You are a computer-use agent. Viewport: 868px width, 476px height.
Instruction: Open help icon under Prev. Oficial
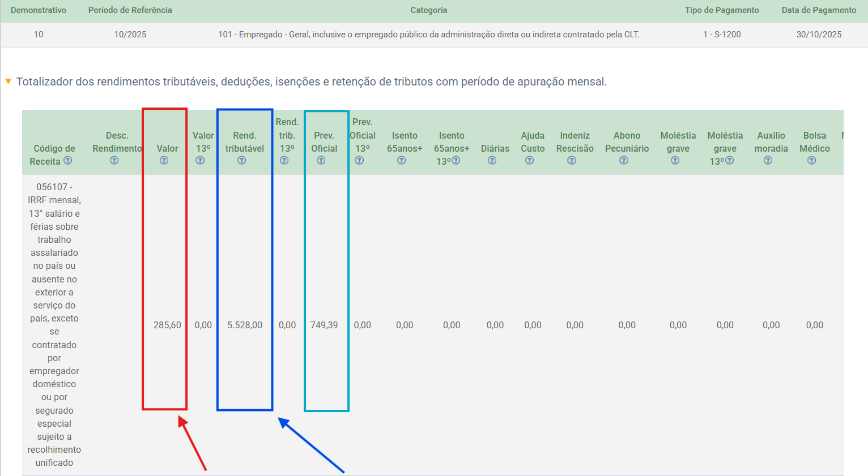(x=321, y=161)
